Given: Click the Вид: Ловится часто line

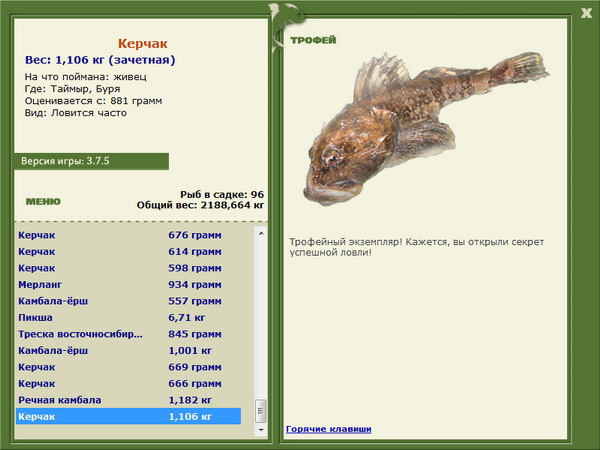Looking at the screenshot, I should (75, 113).
